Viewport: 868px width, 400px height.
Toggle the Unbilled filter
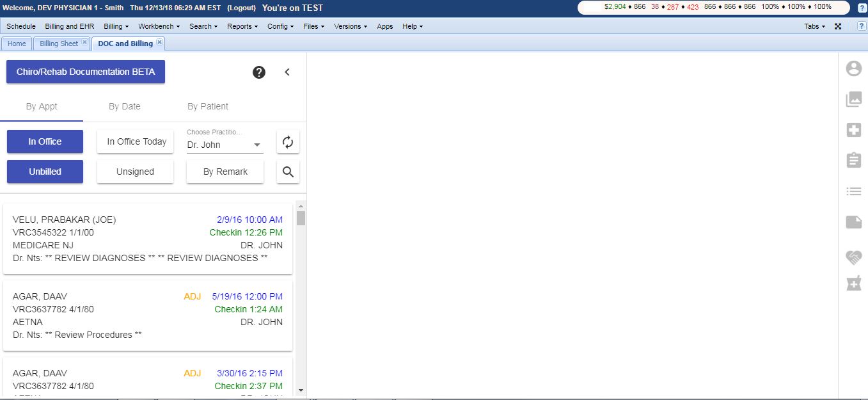(45, 172)
